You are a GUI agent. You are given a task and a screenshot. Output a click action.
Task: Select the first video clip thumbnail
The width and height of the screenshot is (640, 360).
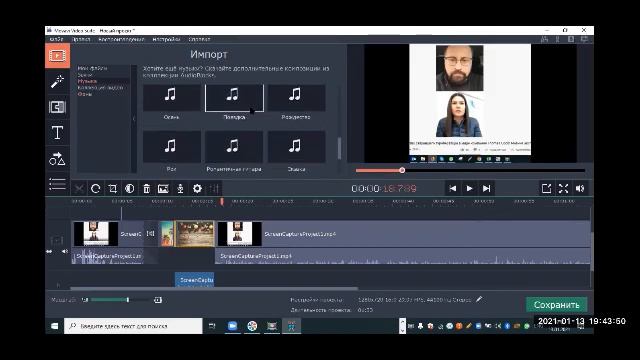[x=96, y=234]
